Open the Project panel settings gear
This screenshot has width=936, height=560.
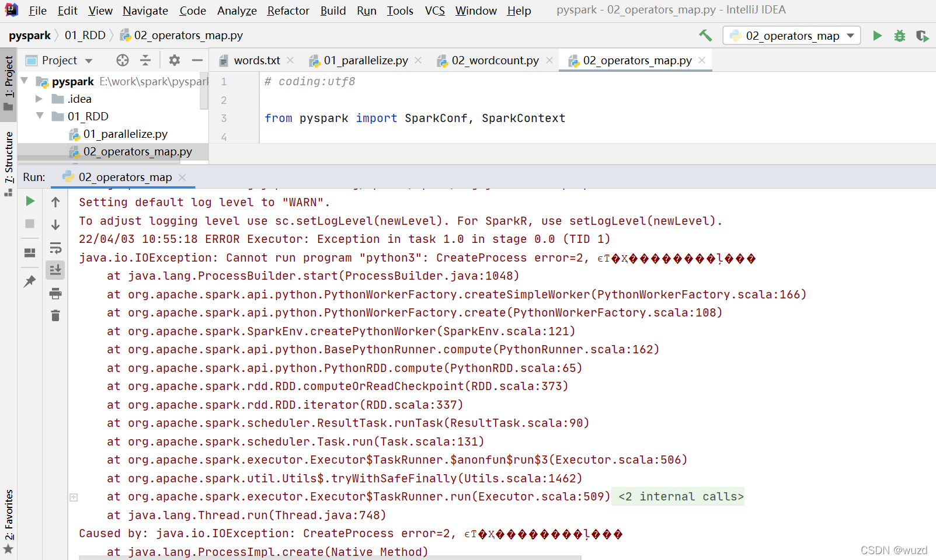pos(174,60)
